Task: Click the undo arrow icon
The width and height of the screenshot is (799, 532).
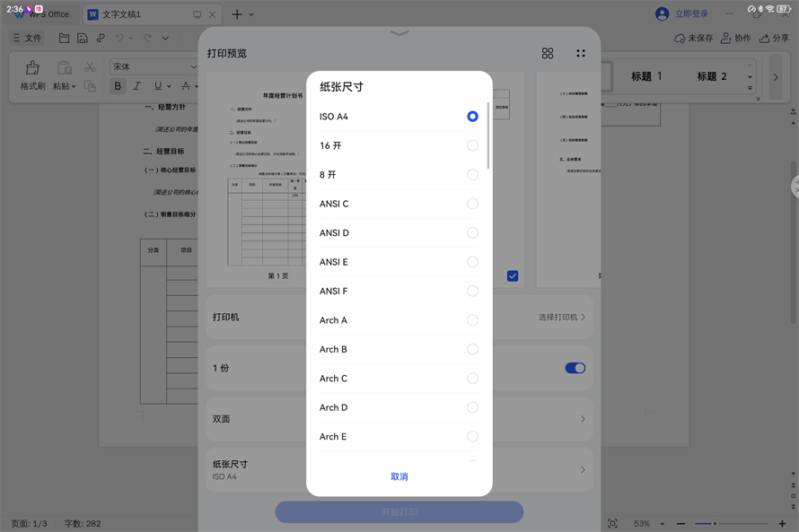Action: pyautogui.click(x=119, y=39)
